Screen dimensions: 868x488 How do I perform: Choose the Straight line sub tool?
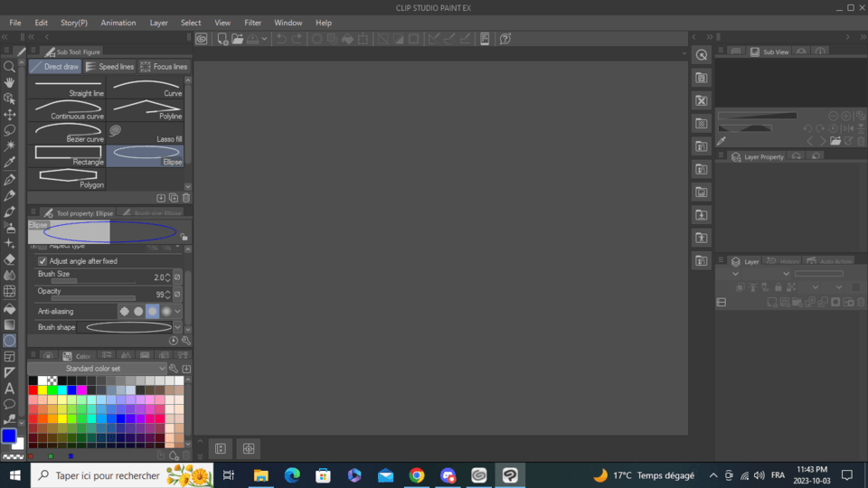click(67, 88)
